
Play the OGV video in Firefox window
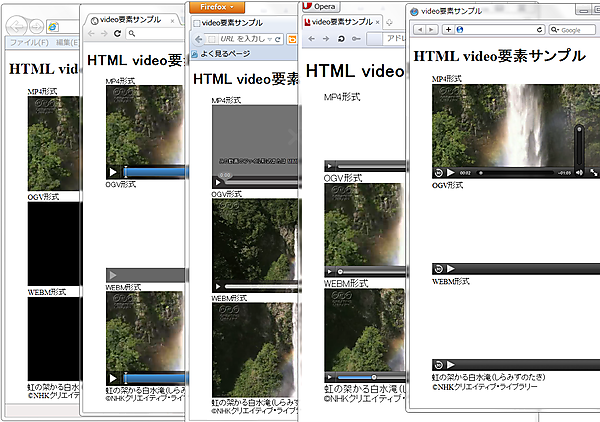(218, 286)
